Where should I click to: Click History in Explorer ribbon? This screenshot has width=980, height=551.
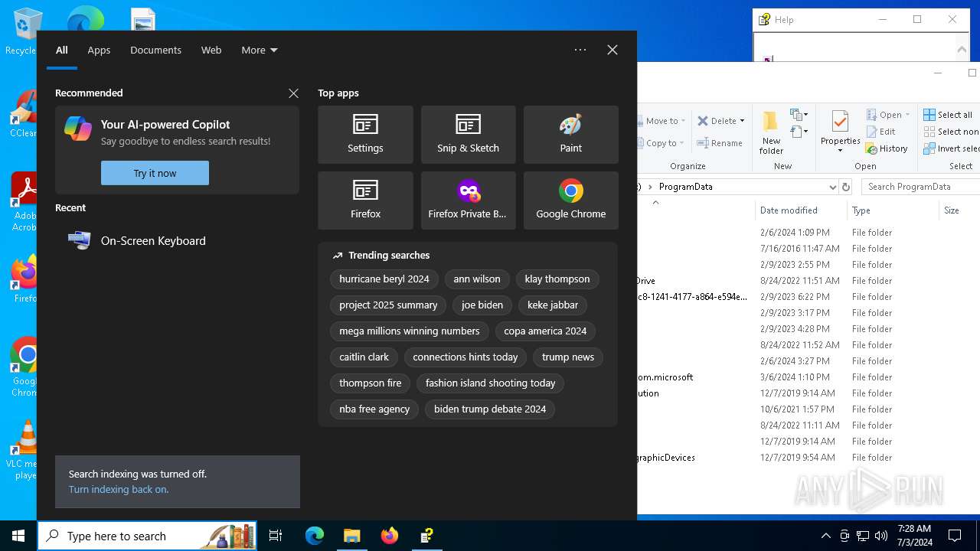click(887, 148)
